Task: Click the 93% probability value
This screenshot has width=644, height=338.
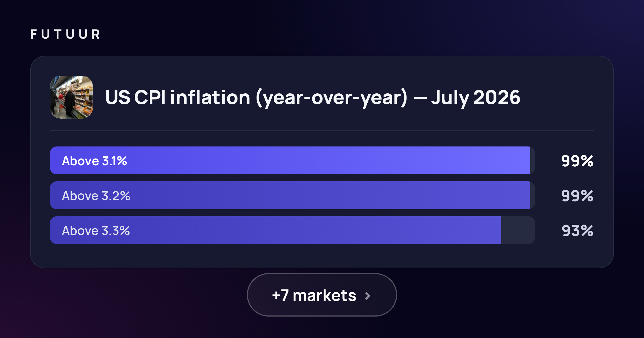Action: [577, 231]
